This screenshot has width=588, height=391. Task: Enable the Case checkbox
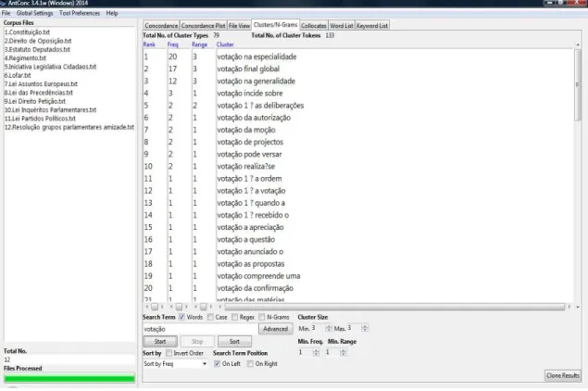point(210,317)
